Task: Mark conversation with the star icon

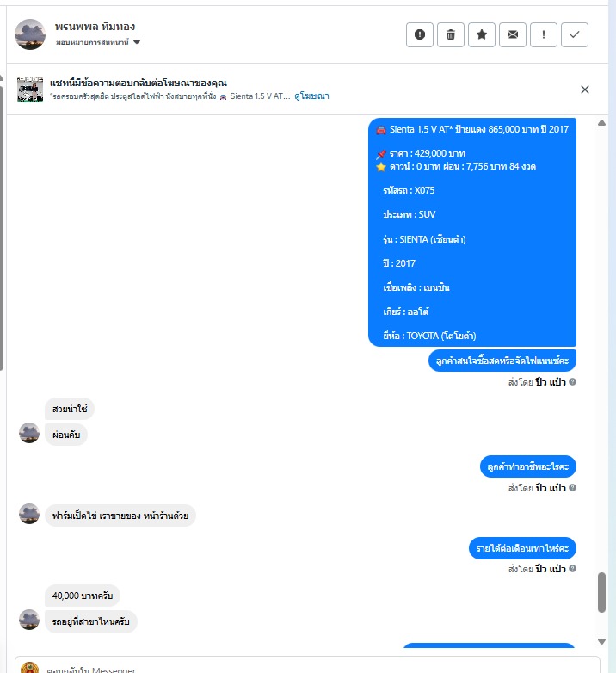Action: (481, 34)
